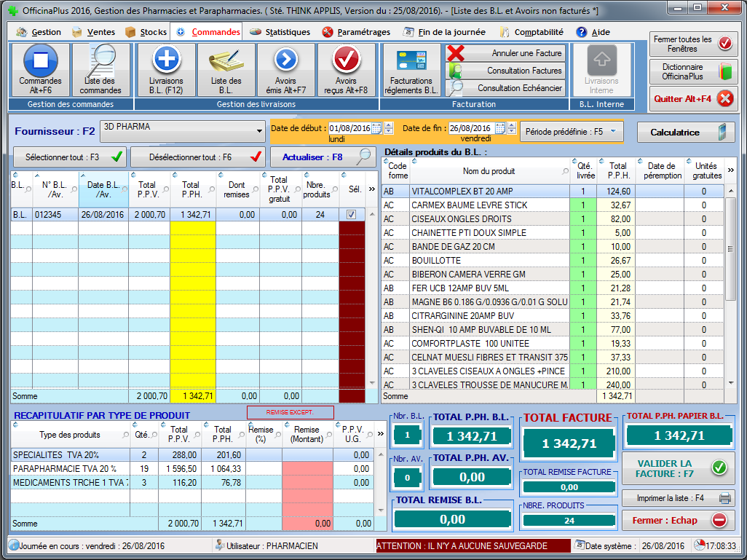Open Date de début calendar picker
The height and width of the screenshot is (560, 747).
point(377,129)
